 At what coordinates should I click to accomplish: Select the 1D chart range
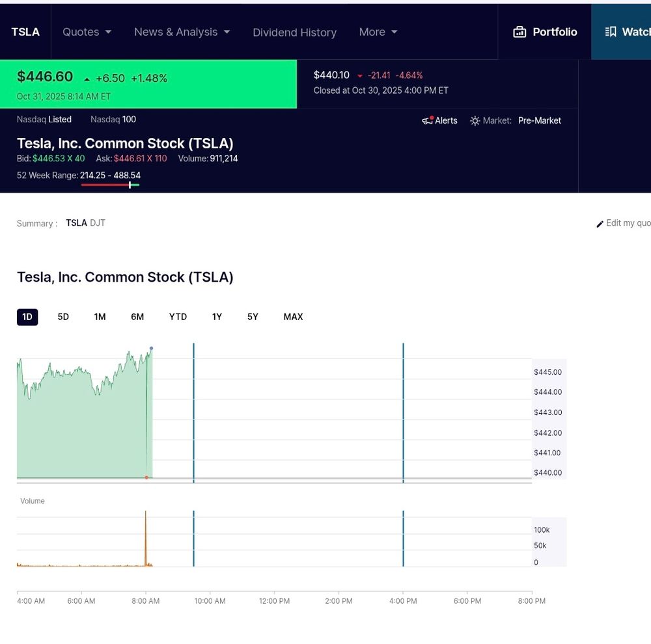pos(27,317)
